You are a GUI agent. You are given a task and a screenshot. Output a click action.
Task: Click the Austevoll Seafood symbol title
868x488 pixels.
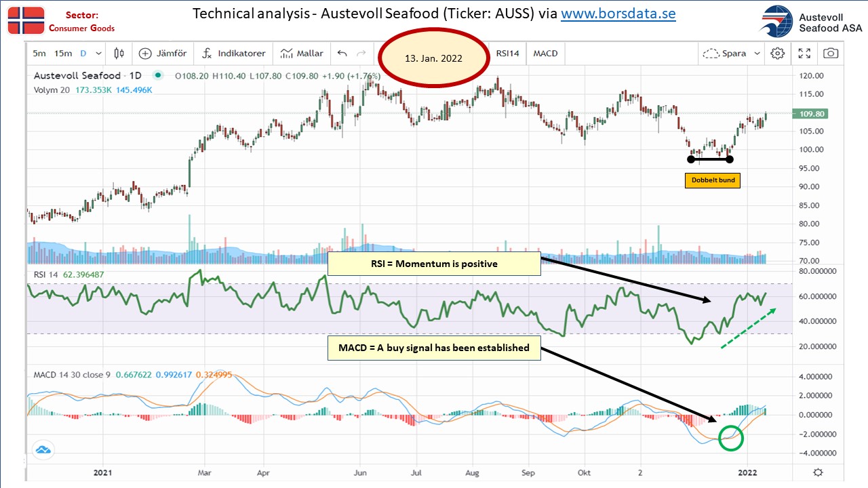pos(77,76)
